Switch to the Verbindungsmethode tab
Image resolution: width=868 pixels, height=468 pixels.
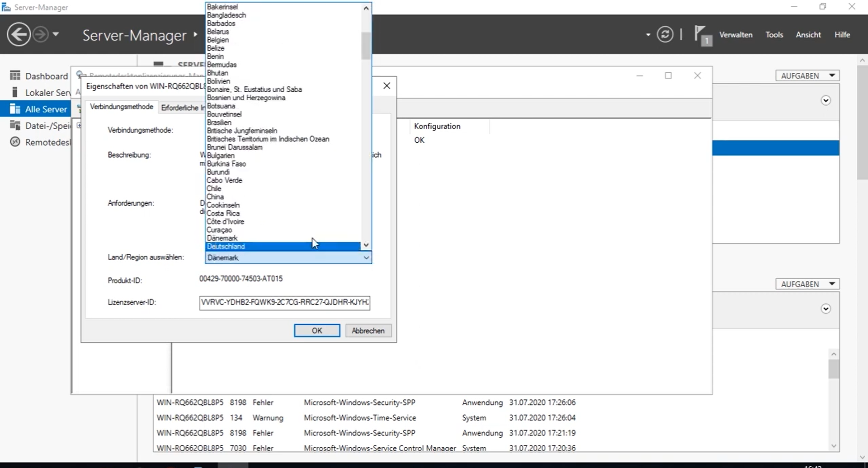click(121, 107)
